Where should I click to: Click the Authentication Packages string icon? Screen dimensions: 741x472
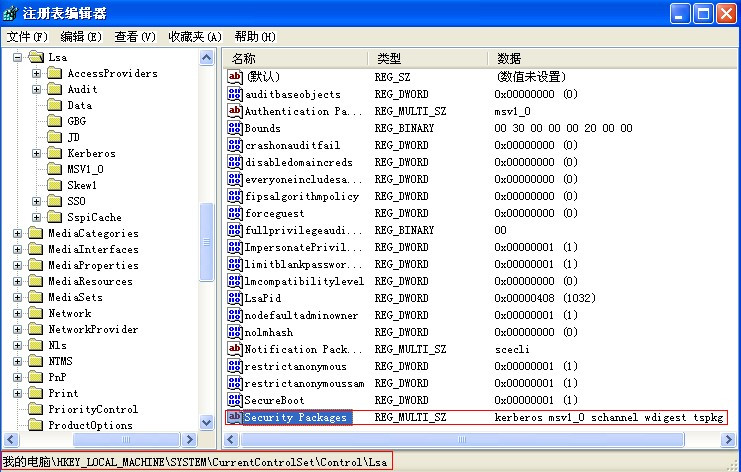click(235, 111)
